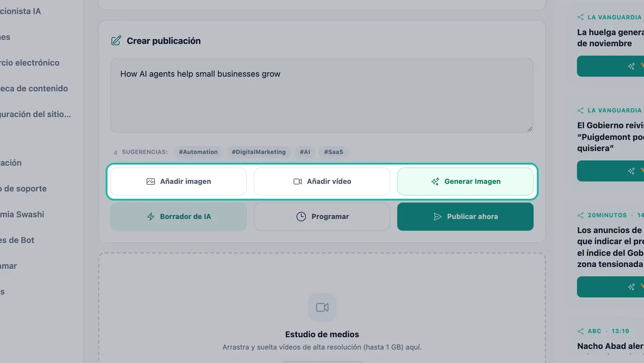Click the sparkle button under El Gobierno headline

point(610,171)
